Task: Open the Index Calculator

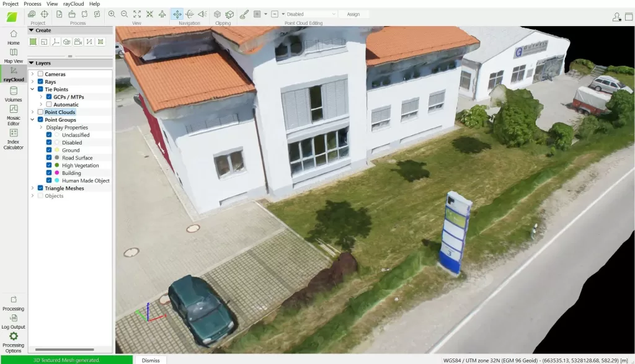Action: [x=14, y=140]
